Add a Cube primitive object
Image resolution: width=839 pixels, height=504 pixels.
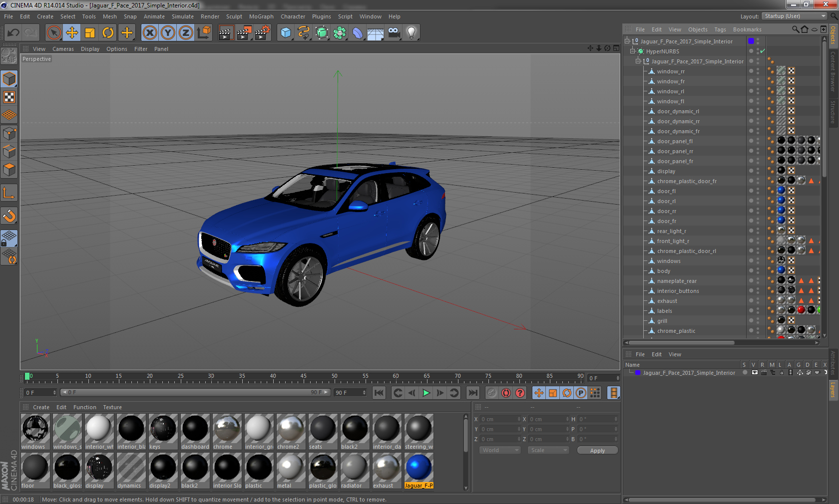[x=286, y=33]
